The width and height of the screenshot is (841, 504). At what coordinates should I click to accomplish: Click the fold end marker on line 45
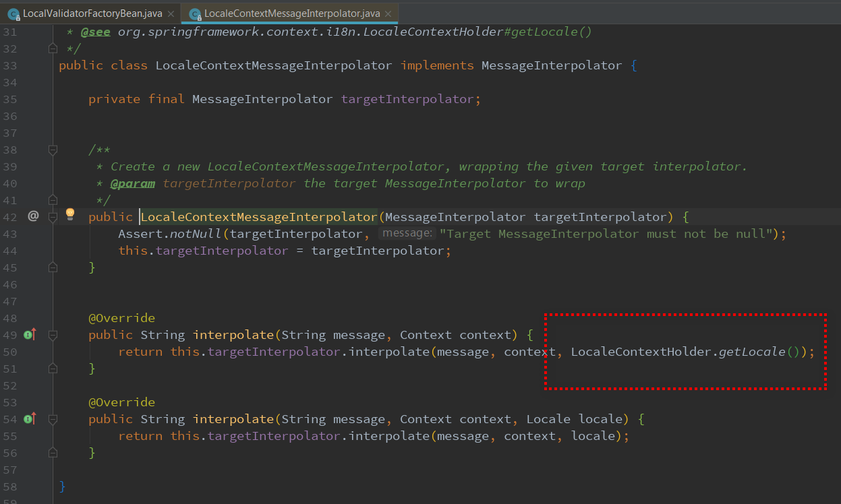pos(53,267)
